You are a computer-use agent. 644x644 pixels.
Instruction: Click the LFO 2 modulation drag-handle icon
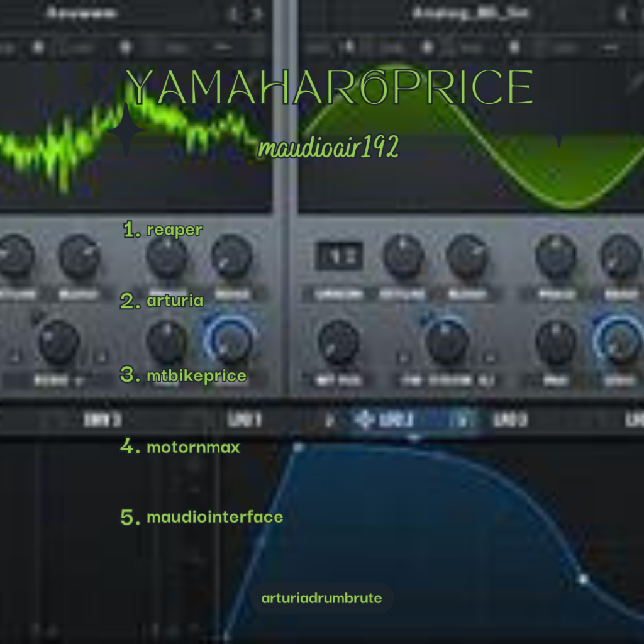(x=364, y=419)
